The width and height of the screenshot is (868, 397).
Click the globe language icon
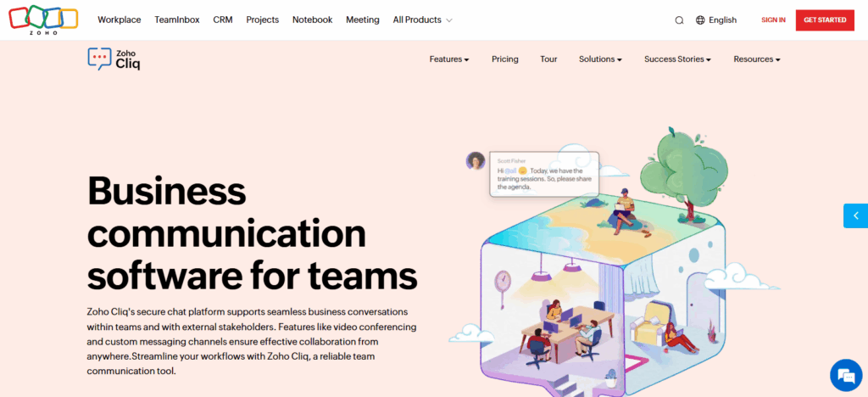(700, 20)
